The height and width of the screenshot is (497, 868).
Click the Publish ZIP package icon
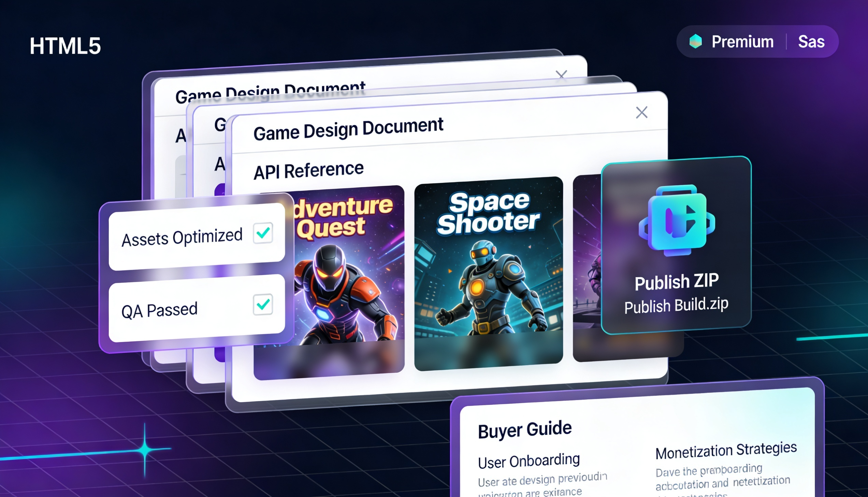coord(677,221)
